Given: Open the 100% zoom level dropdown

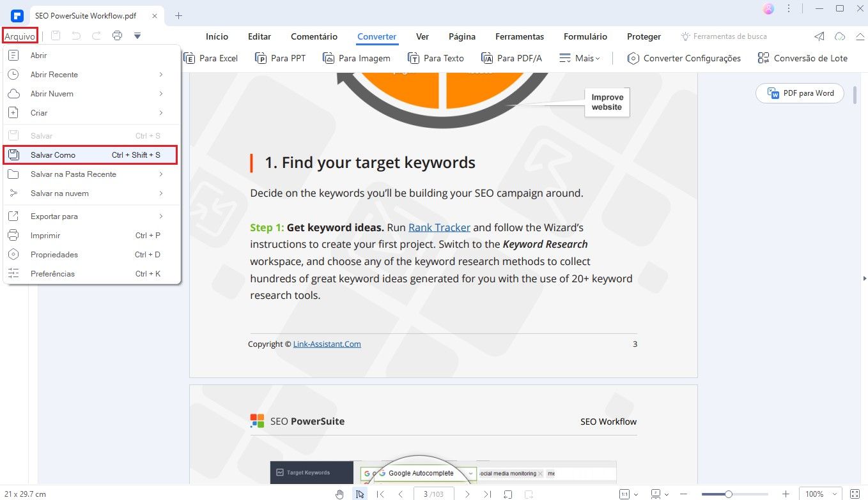Looking at the screenshot, I should (820, 494).
